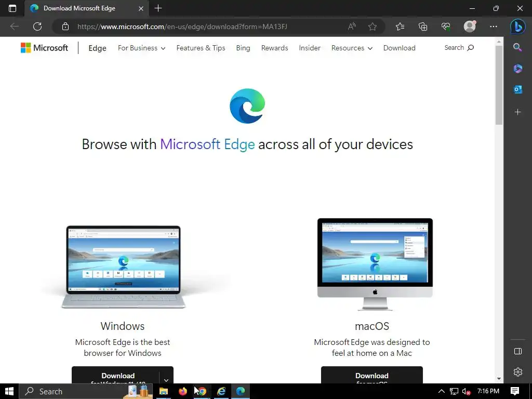Screen dimensions: 532x399
Task: Download Edge for macOS button
Action: click(372, 375)
